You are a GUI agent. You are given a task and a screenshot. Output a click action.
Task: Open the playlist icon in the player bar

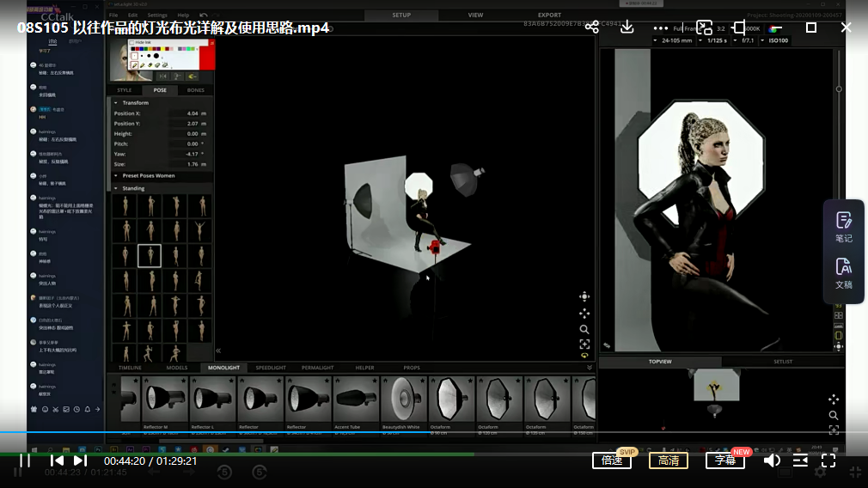tap(800, 461)
